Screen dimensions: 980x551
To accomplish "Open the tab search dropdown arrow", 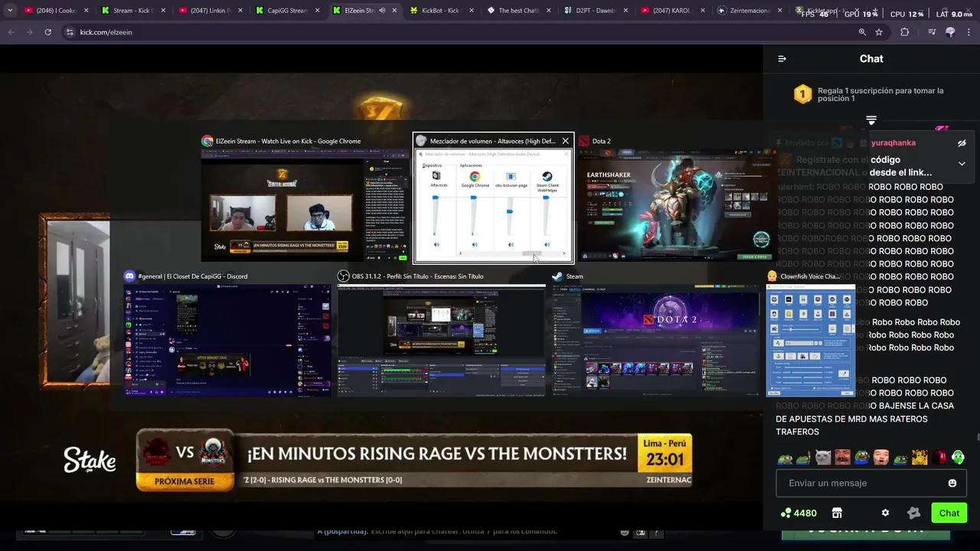I will coord(9,11).
